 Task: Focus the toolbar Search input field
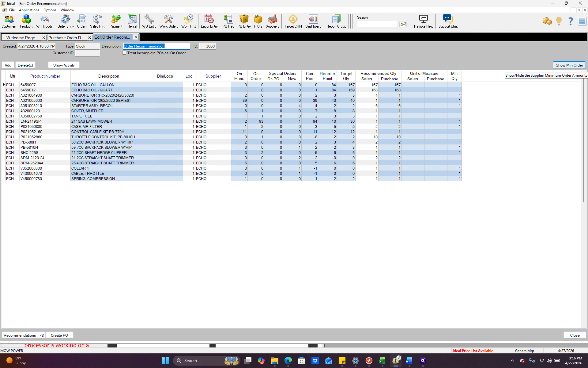tap(377, 24)
